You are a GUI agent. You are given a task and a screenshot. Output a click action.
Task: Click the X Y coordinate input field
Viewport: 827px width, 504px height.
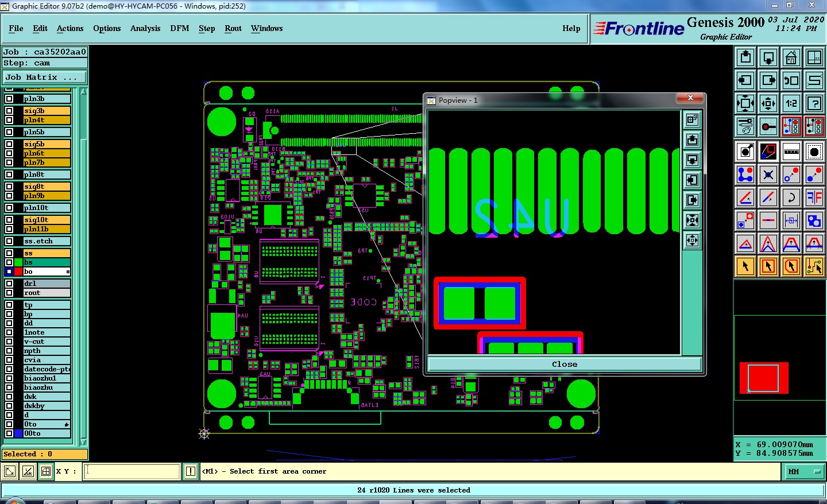pos(132,471)
